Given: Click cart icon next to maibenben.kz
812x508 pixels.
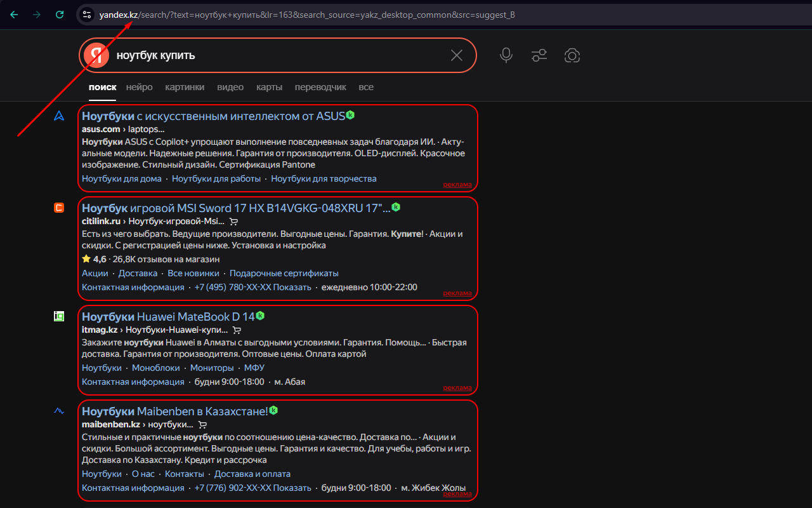Looking at the screenshot, I should tap(202, 424).
